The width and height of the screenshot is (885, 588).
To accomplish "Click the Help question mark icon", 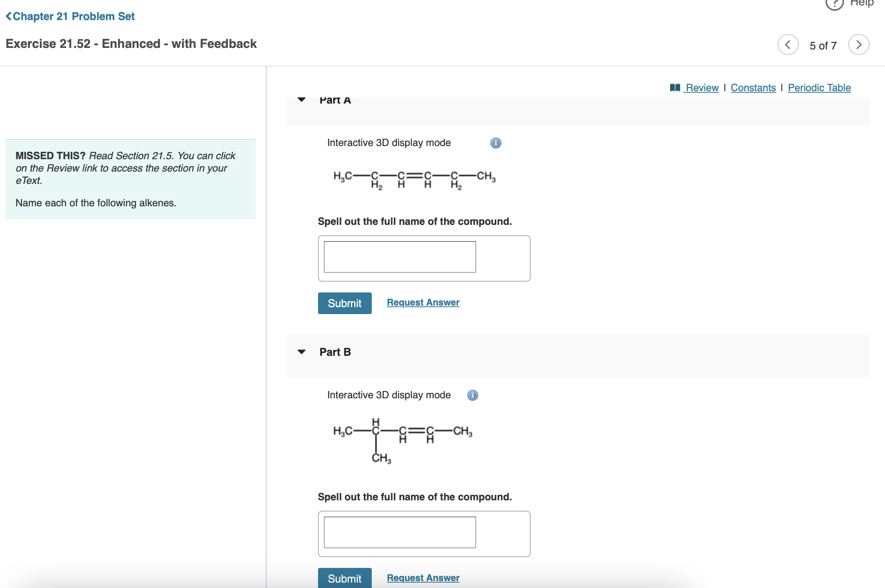I will pos(834,4).
